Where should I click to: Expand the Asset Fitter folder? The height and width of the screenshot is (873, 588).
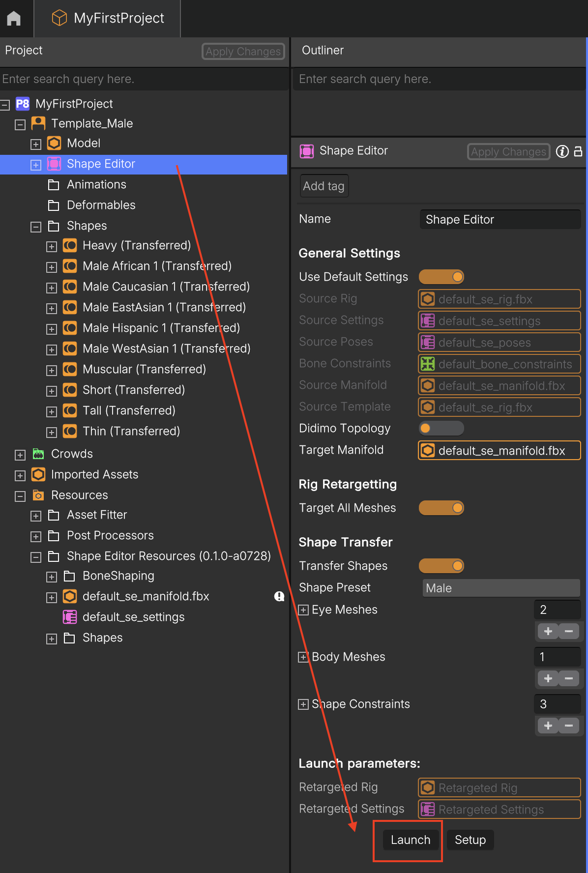[x=35, y=516]
